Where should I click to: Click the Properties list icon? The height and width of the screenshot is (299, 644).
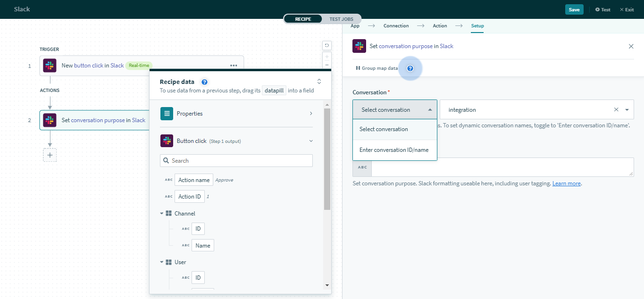point(167,114)
